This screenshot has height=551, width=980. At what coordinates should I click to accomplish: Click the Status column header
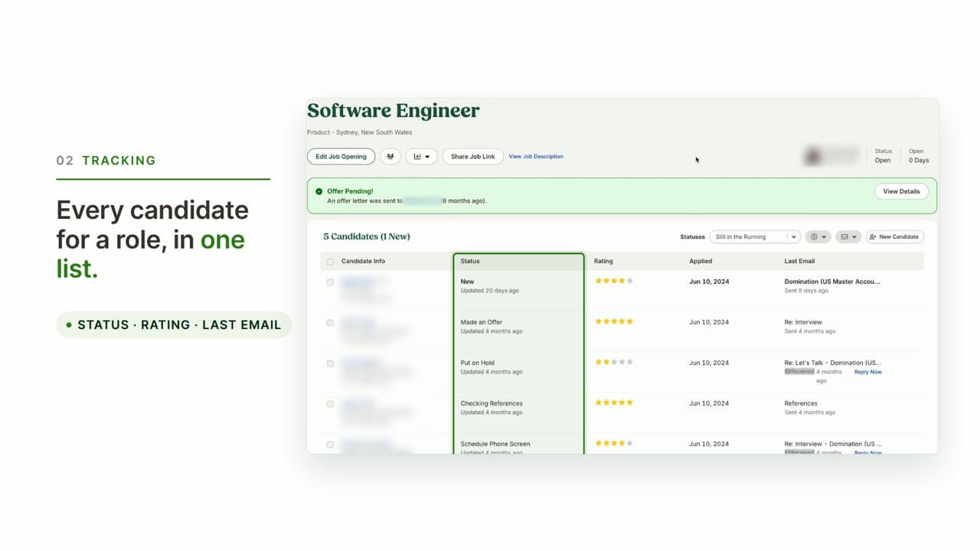(470, 262)
